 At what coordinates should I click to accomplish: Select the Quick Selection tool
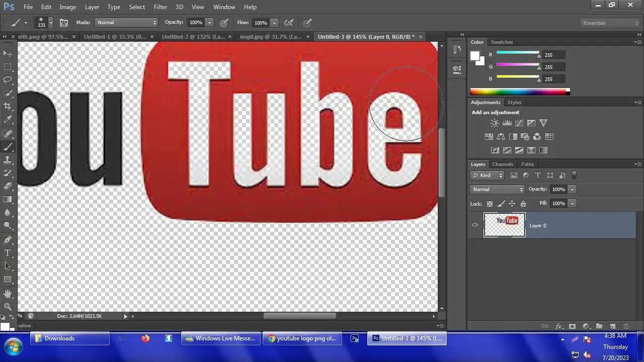point(8,93)
